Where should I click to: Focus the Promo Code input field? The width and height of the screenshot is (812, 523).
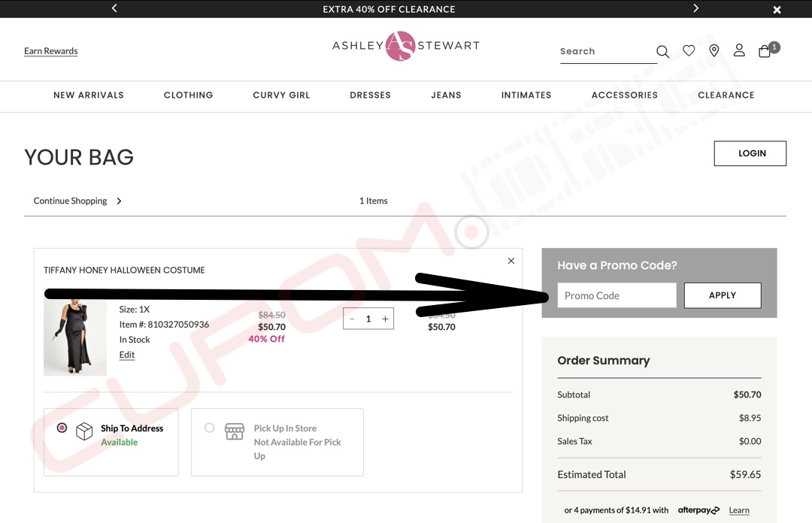coord(617,295)
